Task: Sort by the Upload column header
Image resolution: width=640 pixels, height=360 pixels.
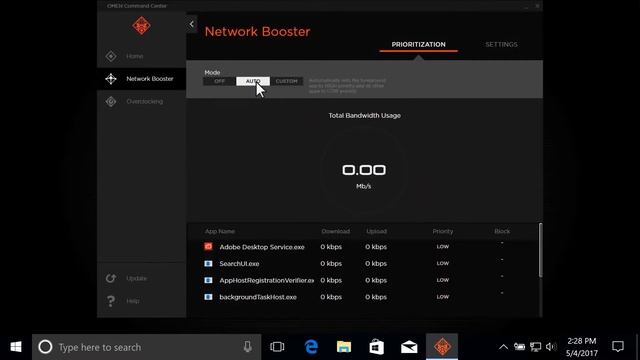Action: (376, 231)
